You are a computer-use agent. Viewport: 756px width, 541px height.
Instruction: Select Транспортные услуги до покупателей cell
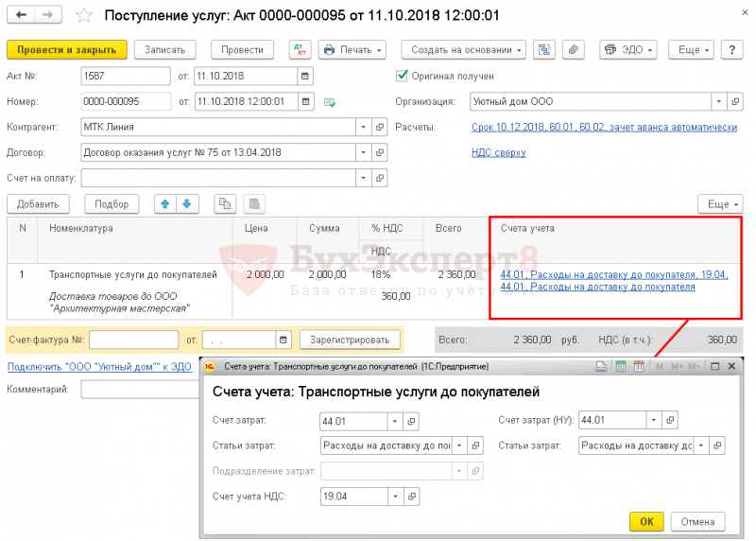(x=133, y=274)
